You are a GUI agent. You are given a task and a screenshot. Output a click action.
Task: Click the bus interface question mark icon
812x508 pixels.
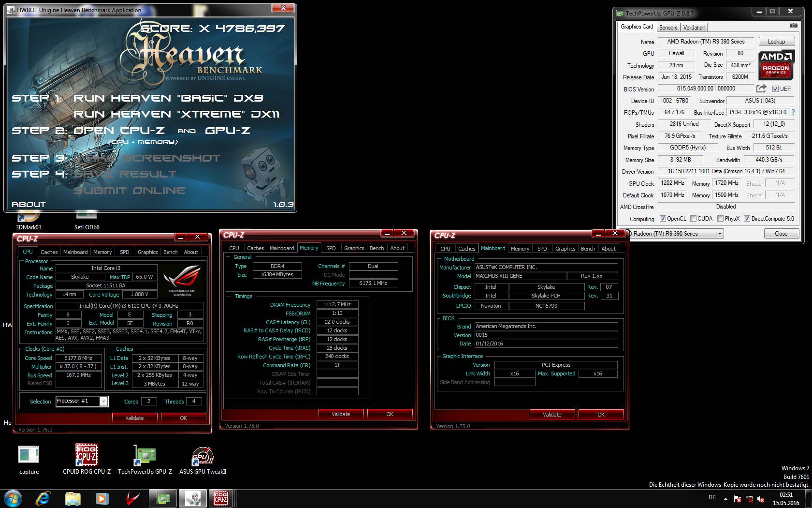[x=793, y=112]
